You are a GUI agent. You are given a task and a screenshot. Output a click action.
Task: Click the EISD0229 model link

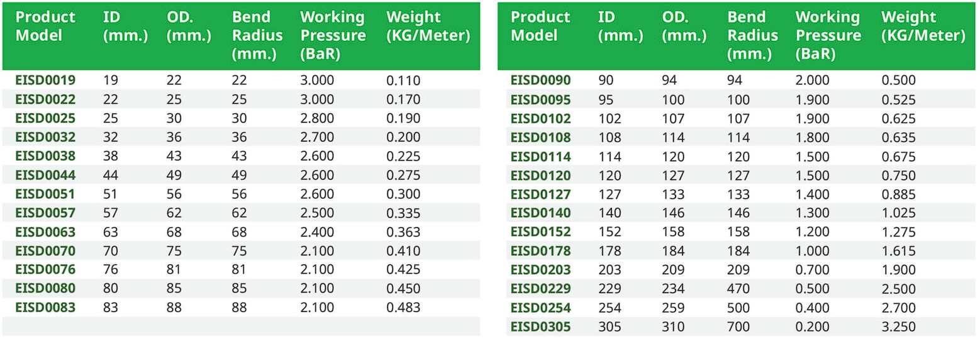click(540, 289)
